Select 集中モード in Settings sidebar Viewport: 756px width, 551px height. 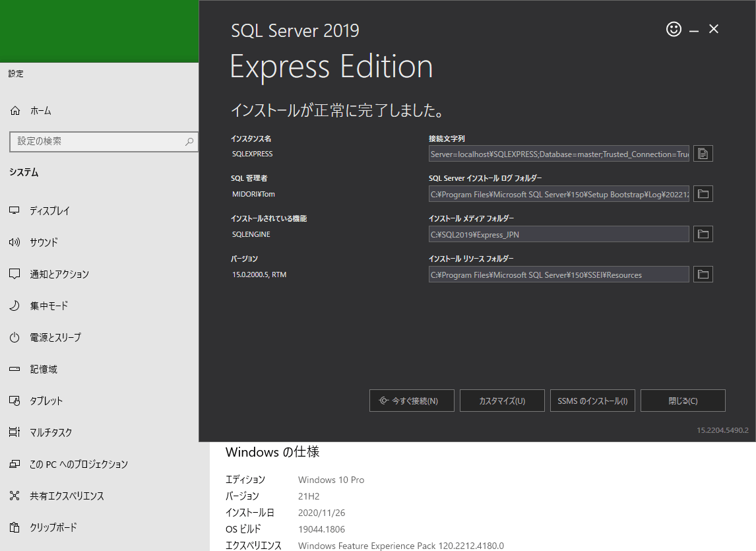tap(49, 306)
